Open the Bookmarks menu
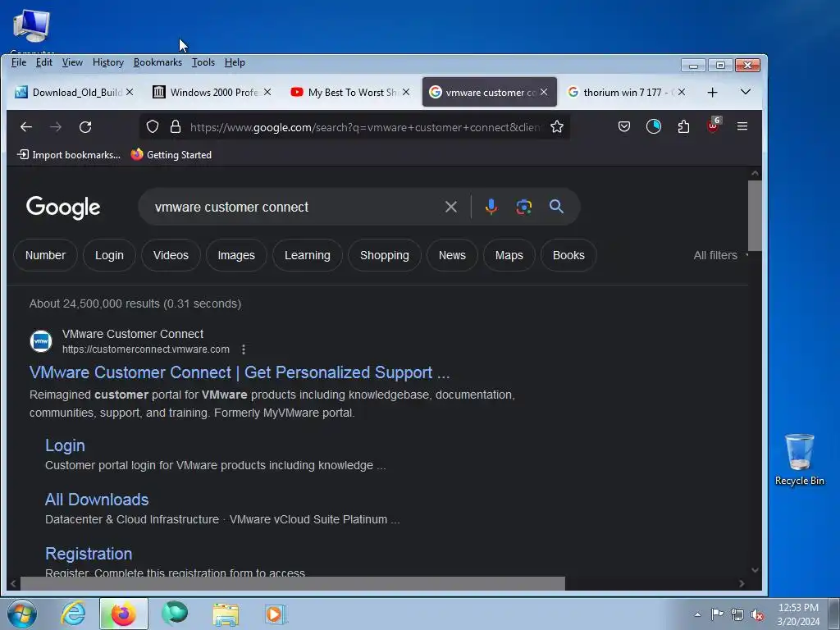840x630 pixels. click(x=157, y=62)
